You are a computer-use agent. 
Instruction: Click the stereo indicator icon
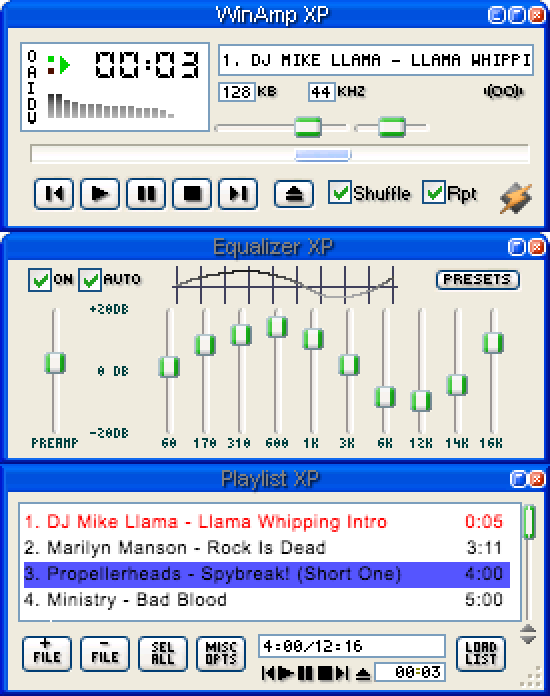click(x=503, y=91)
